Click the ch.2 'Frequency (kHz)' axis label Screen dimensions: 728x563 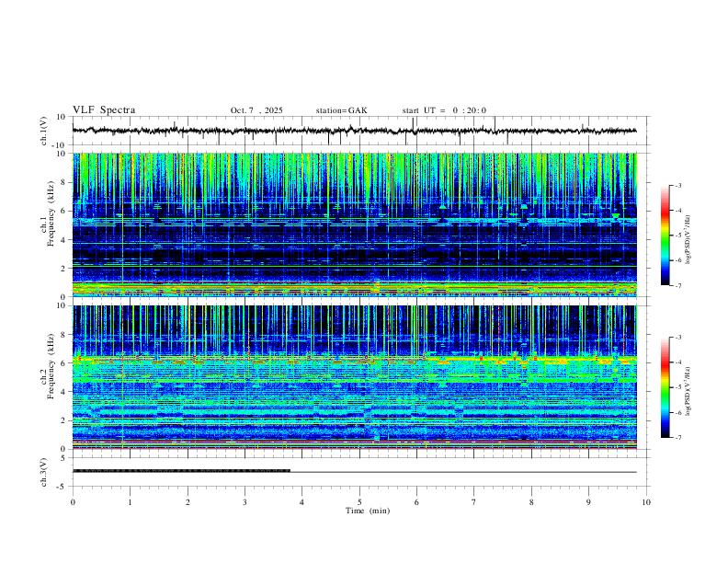coord(51,366)
